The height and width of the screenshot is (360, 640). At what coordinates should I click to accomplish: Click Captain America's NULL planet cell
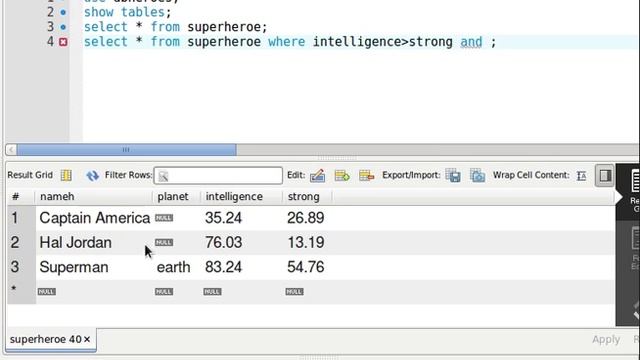pyautogui.click(x=164, y=218)
